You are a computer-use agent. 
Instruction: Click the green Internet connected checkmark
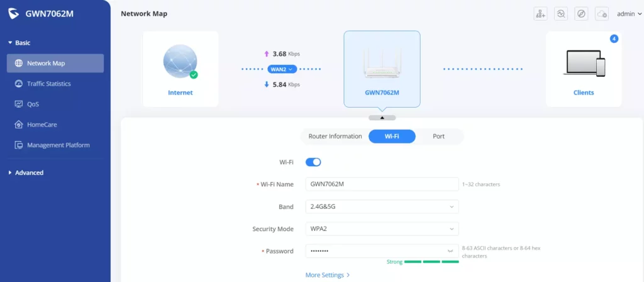[x=194, y=75]
